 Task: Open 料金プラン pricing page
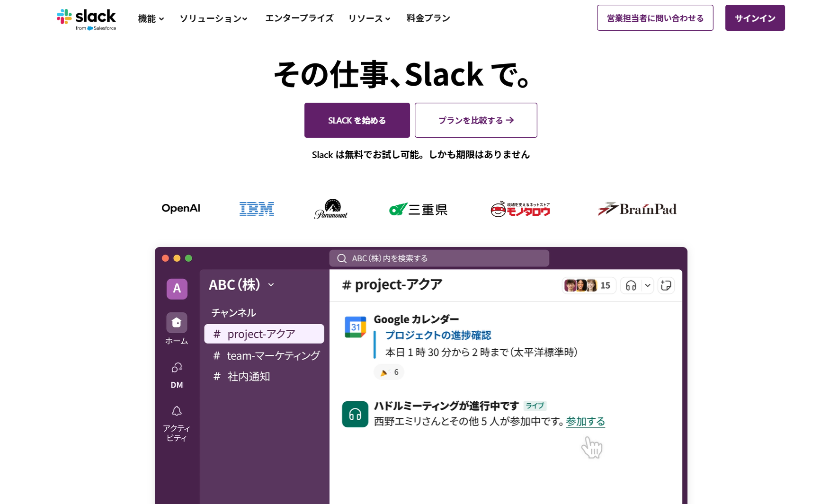point(428,18)
